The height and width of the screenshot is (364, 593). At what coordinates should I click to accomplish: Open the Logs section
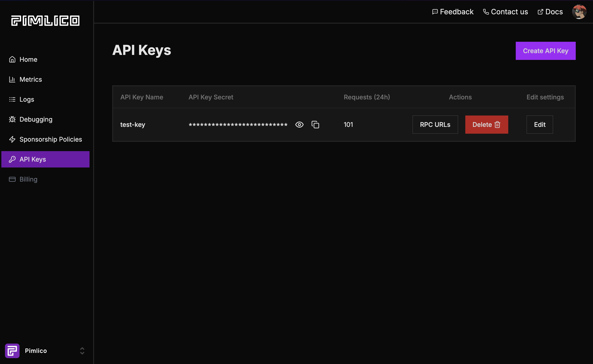(26, 99)
